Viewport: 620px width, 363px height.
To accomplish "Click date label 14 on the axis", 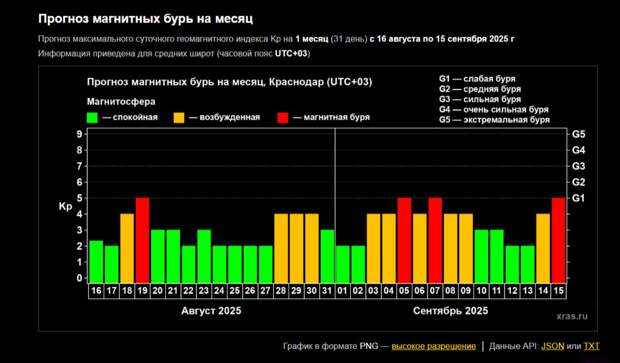I will [543, 291].
